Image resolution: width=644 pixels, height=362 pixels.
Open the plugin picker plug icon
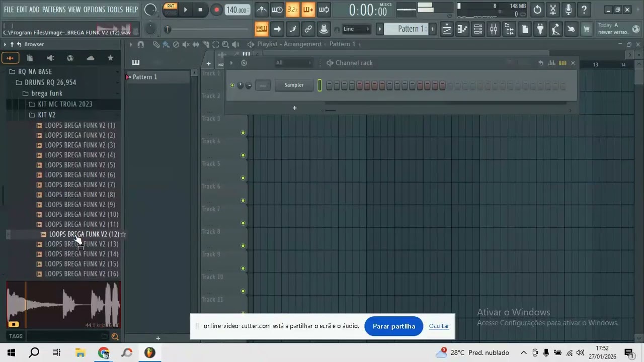[x=540, y=30]
